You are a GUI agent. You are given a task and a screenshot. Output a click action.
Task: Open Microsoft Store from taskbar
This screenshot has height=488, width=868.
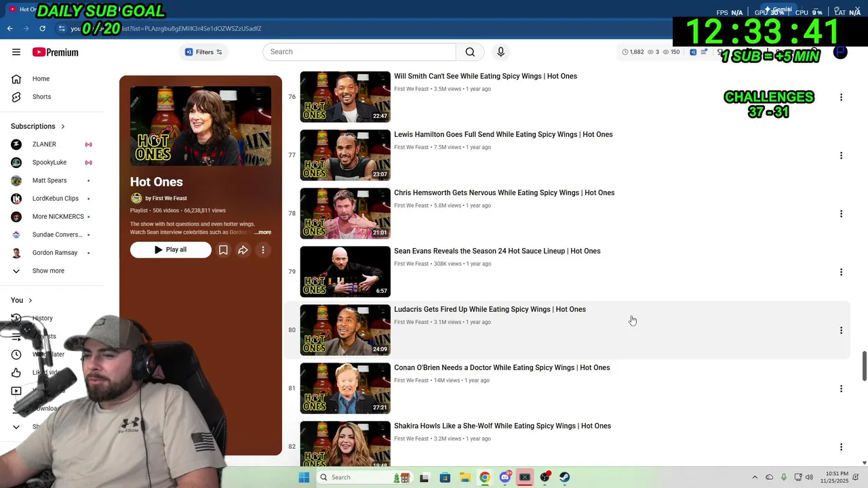click(444, 477)
